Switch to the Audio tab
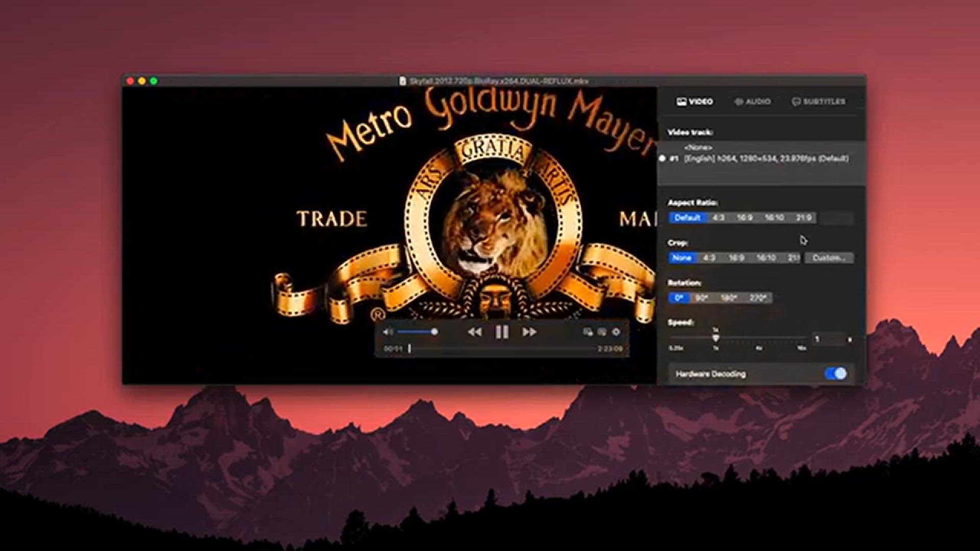Image resolution: width=980 pixels, height=551 pixels. pyautogui.click(x=752, y=102)
